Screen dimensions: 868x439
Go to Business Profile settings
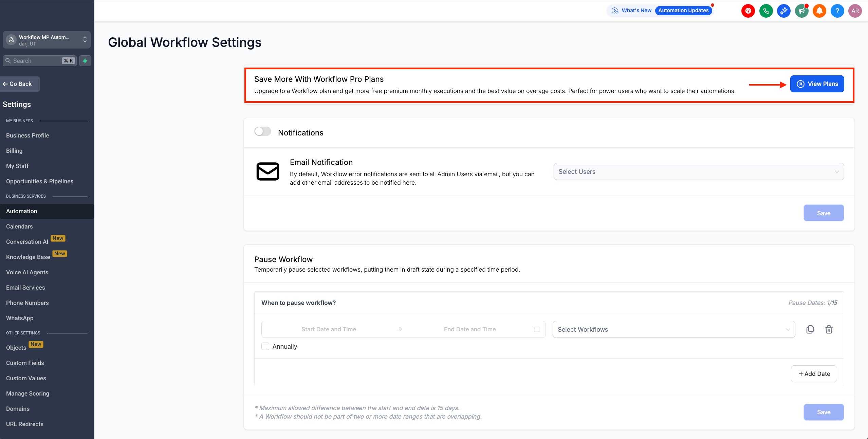pyautogui.click(x=27, y=135)
